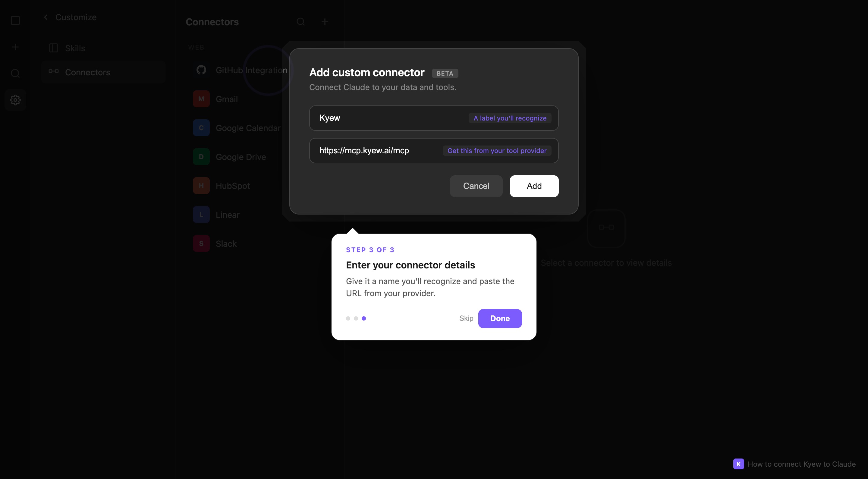Viewport: 868px width, 479px height.
Task: Select the HubSpot connector icon
Action: coord(201,186)
